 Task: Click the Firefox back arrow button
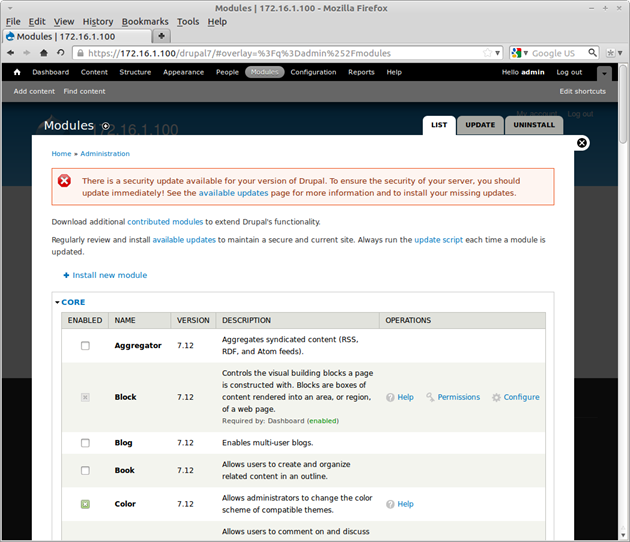click(x=12, y=53)
